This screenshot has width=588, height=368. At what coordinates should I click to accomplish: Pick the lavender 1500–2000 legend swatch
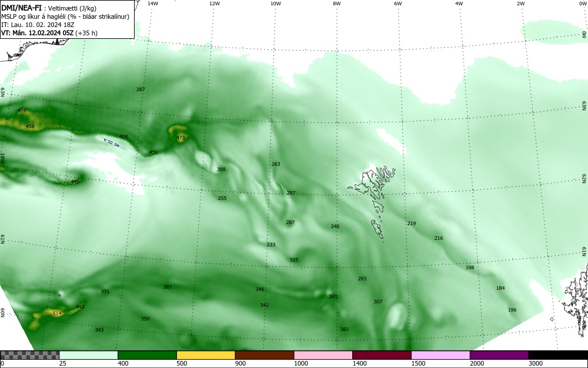click(440, 355)
